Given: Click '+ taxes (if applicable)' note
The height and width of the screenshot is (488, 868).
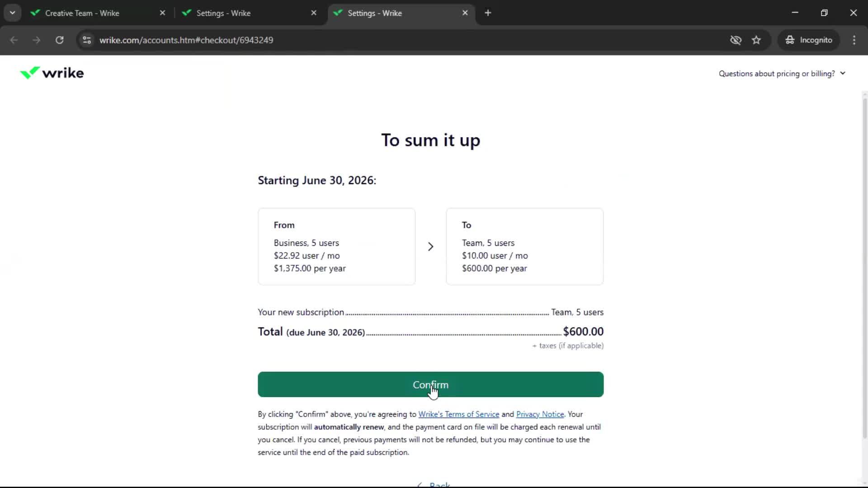Looking at the screenshot, I should coord(568,346).
